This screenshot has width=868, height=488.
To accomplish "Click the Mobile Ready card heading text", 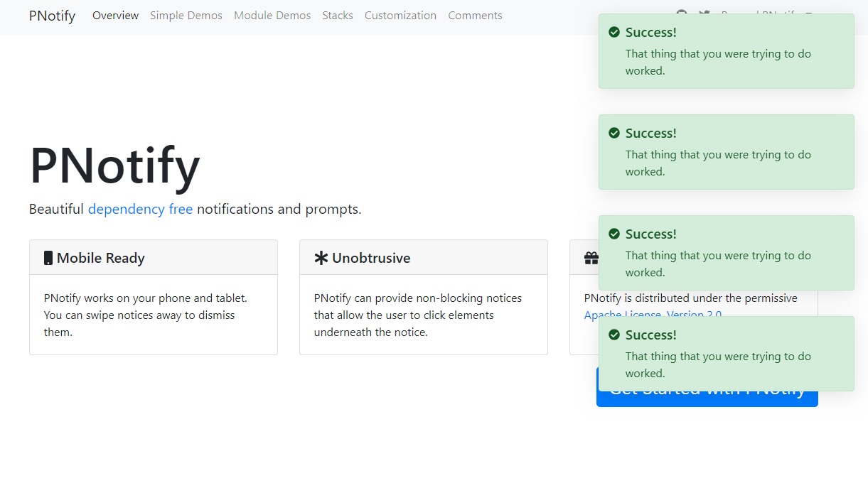I will pos(100,258).
